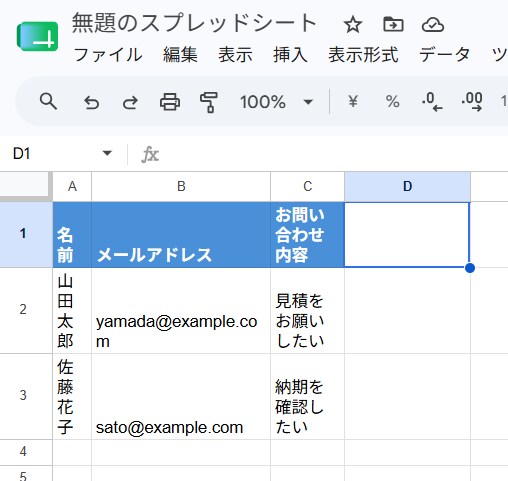Viewport: 508px width, 481px height.
Task: Select cell with sato@example.com
Action: (181, 396)
